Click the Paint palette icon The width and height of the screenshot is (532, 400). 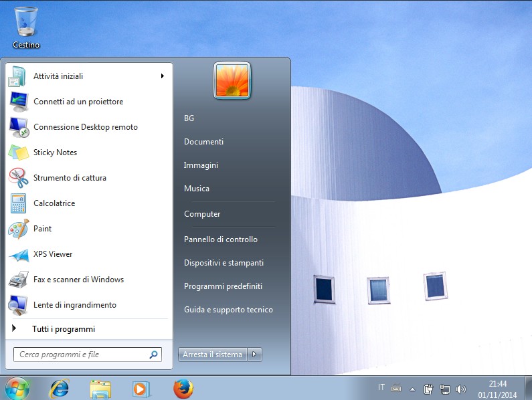(18, 229)
